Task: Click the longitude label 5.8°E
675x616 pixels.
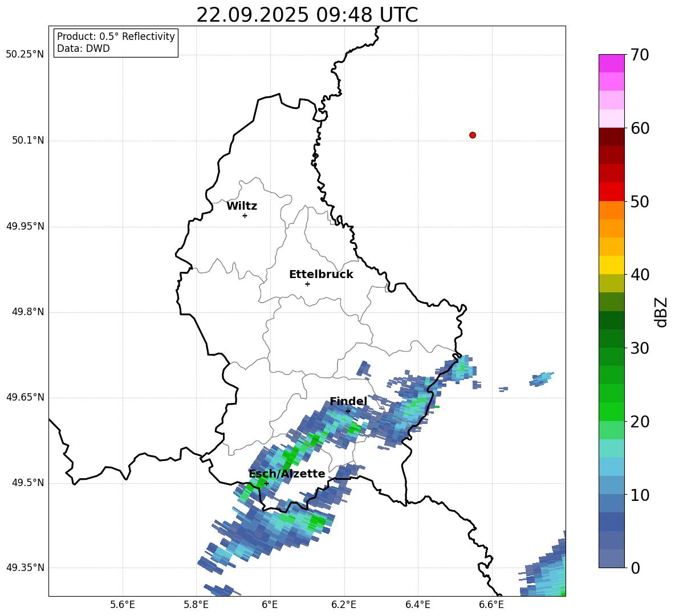Action: click(x=196, y=605)
